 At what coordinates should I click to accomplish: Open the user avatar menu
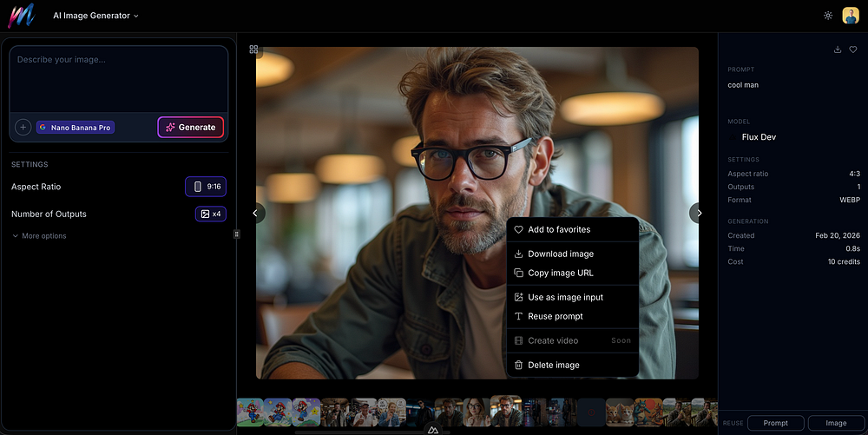[x=851, y=16]
